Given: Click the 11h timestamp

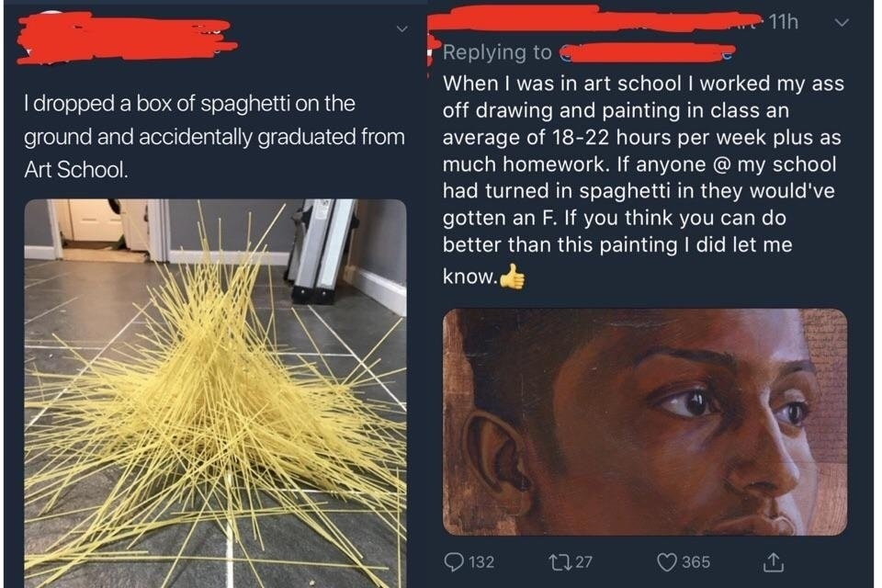Looking at the screenshot, I should pyautogui.click(x=783, y=22).
